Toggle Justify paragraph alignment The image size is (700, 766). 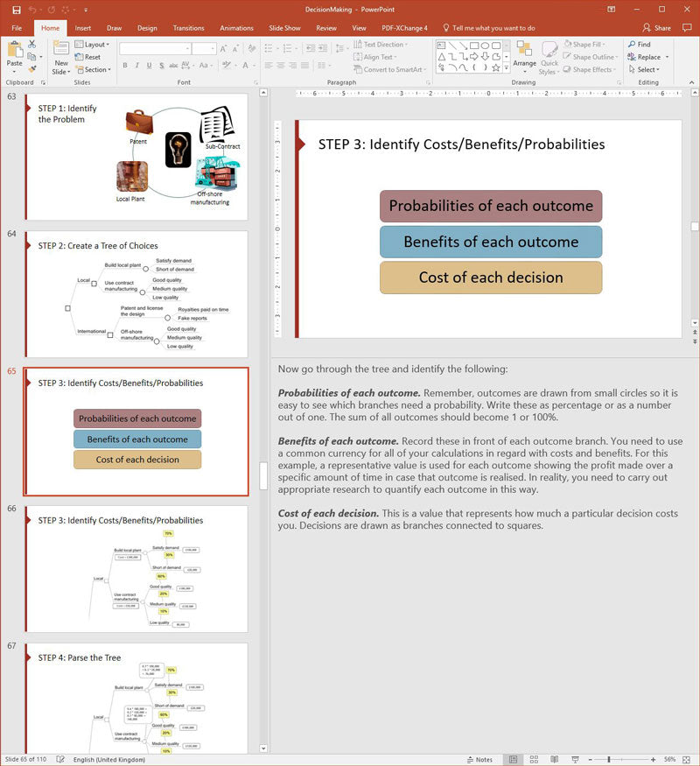tap(304, 65)
